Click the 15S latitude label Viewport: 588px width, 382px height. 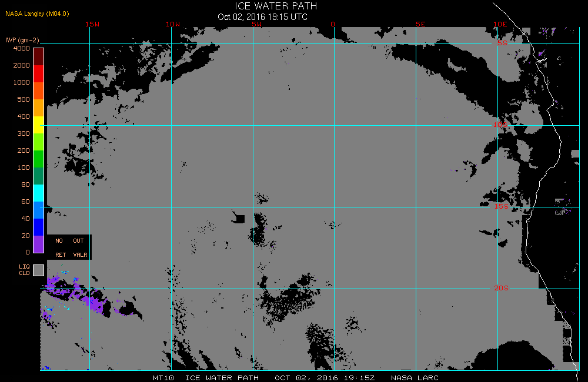pyautogui.click(x=502, y=206)
